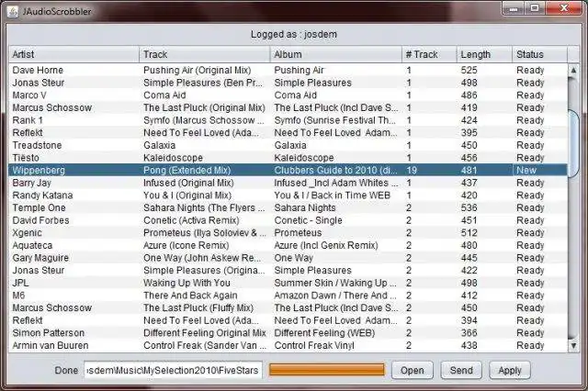Click the Conetic - Single album cell

(x=336, y=220)
